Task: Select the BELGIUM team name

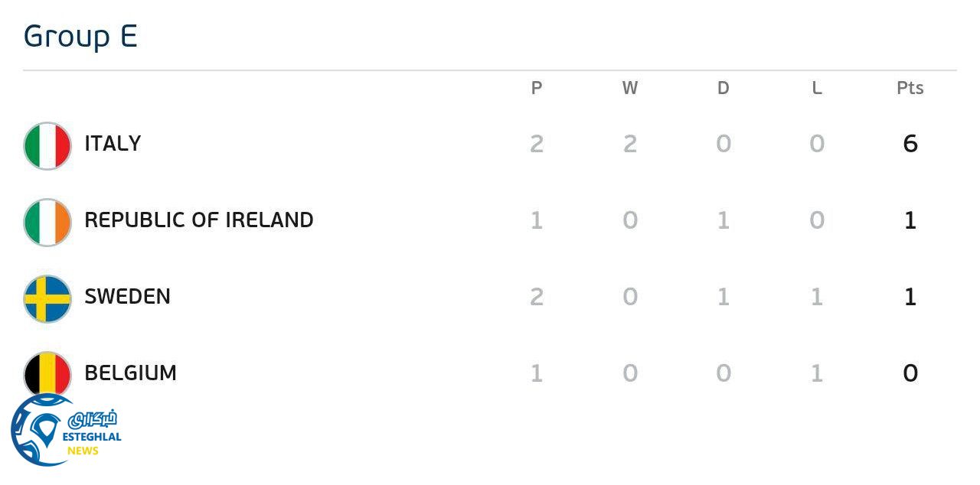Action: [130, 373]
